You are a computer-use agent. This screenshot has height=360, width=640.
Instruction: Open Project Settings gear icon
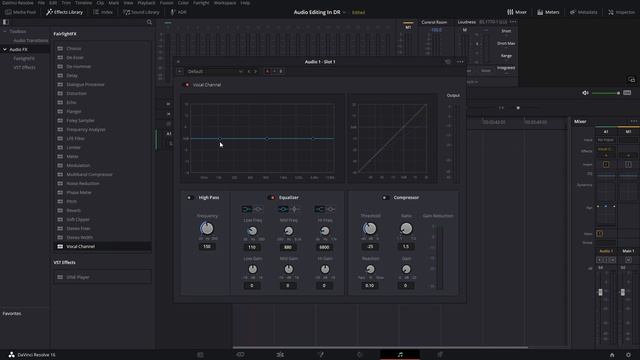[628, 355]
